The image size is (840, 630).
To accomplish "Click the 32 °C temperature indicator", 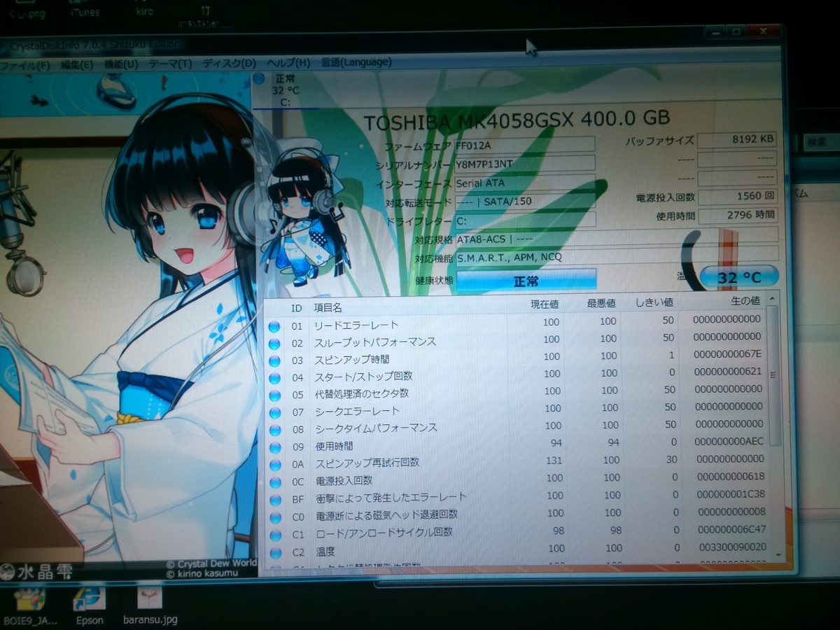I will [738, 277].
